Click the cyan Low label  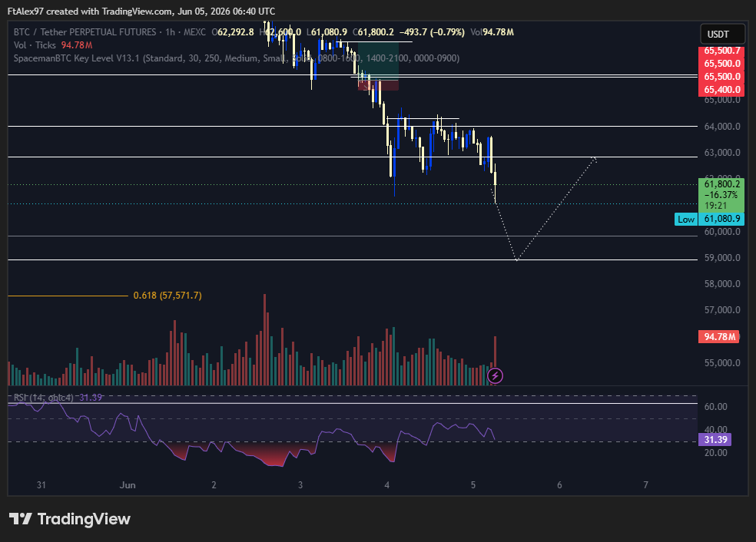(685, 220)
